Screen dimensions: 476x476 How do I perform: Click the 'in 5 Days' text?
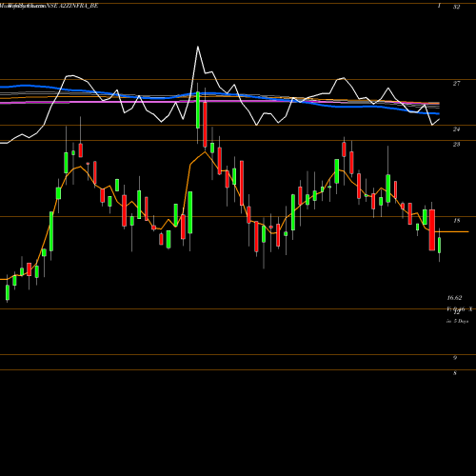[x=457, y=321]
